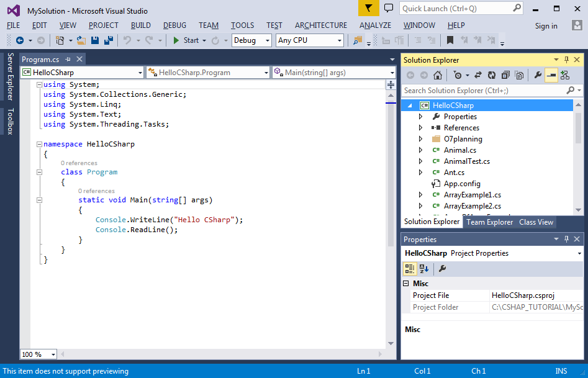Open the Server Explorer side tab

(10, 76)
